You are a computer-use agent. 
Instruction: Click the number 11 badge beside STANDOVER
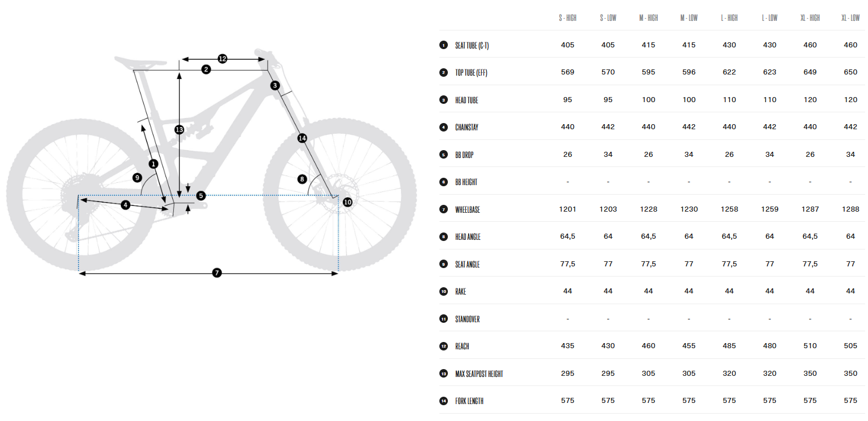(x=443, y=319)
